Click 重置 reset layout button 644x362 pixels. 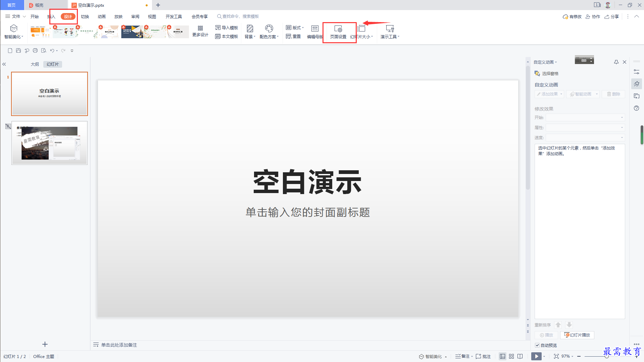(293, 37)
